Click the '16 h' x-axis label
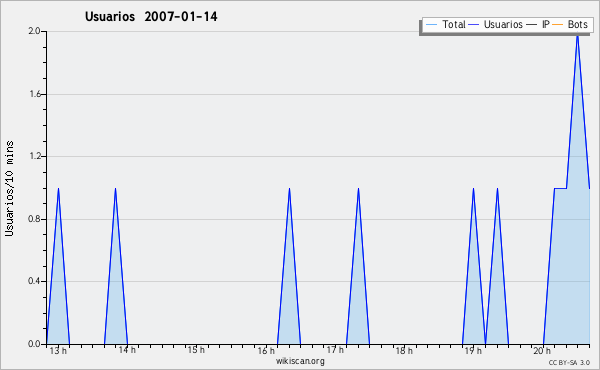 (x=266, y=350)
